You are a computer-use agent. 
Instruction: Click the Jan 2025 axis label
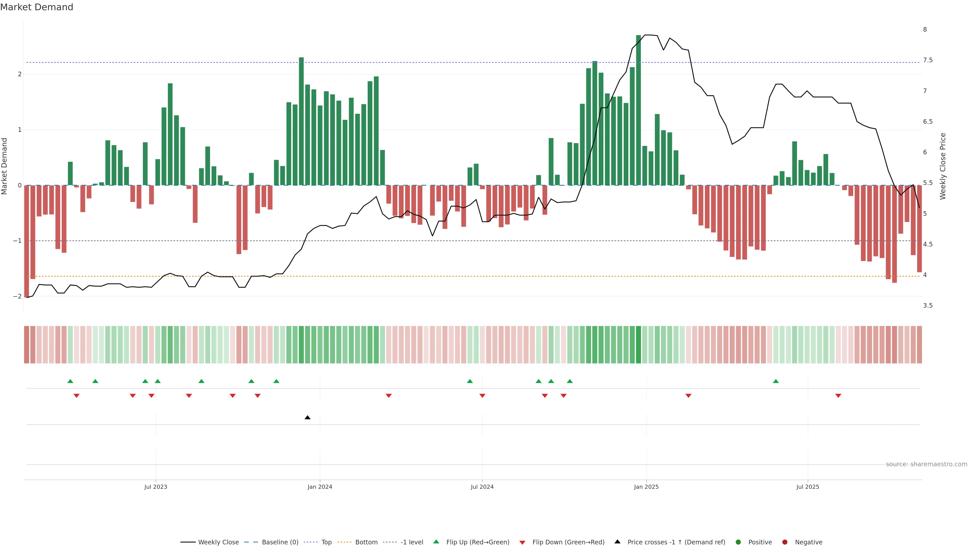[646, 487]
